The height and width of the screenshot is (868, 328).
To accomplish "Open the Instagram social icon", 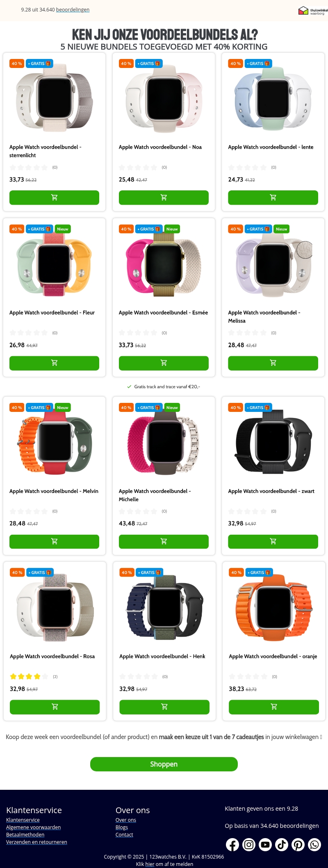I will [x=249, y=845].
